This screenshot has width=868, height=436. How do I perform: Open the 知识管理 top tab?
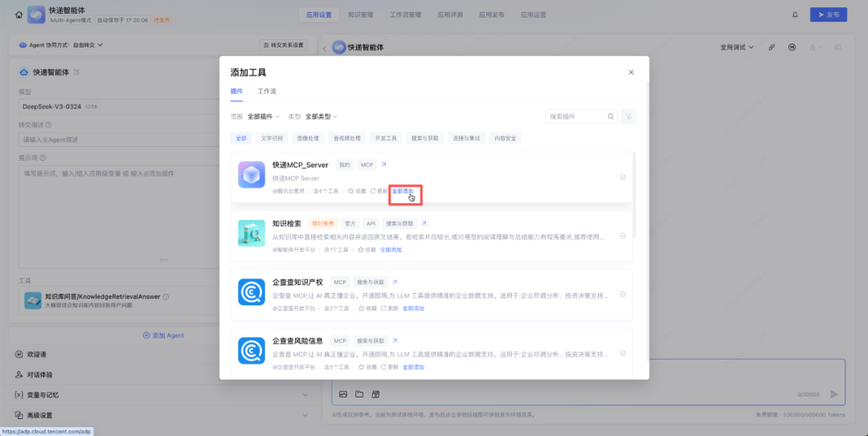pos(360,15)
